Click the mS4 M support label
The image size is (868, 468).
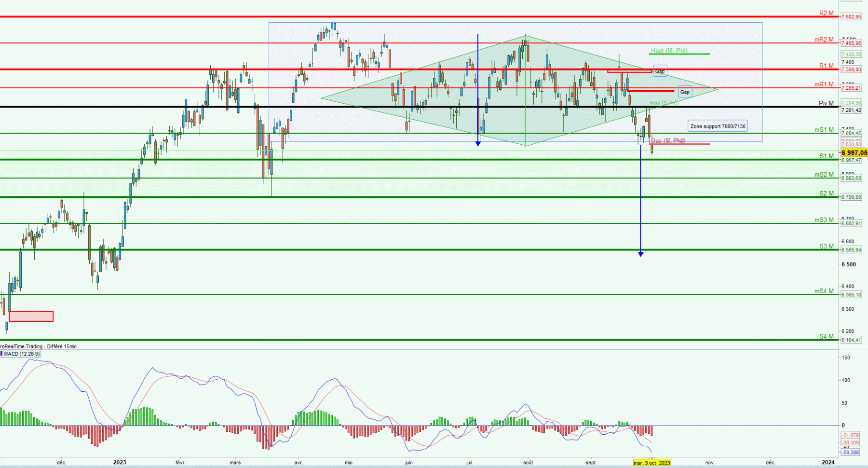[x=824, y=291]
